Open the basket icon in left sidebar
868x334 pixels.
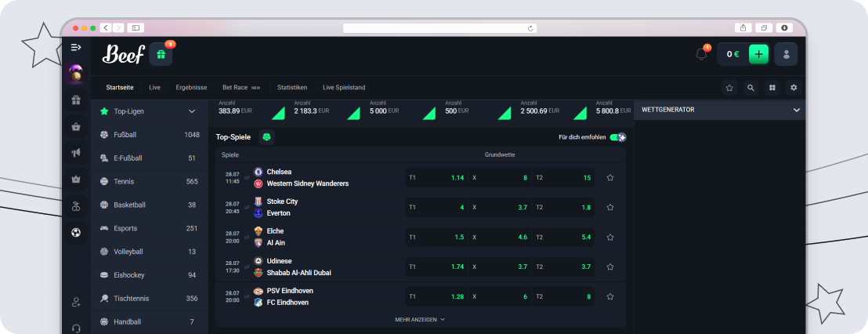76,127
